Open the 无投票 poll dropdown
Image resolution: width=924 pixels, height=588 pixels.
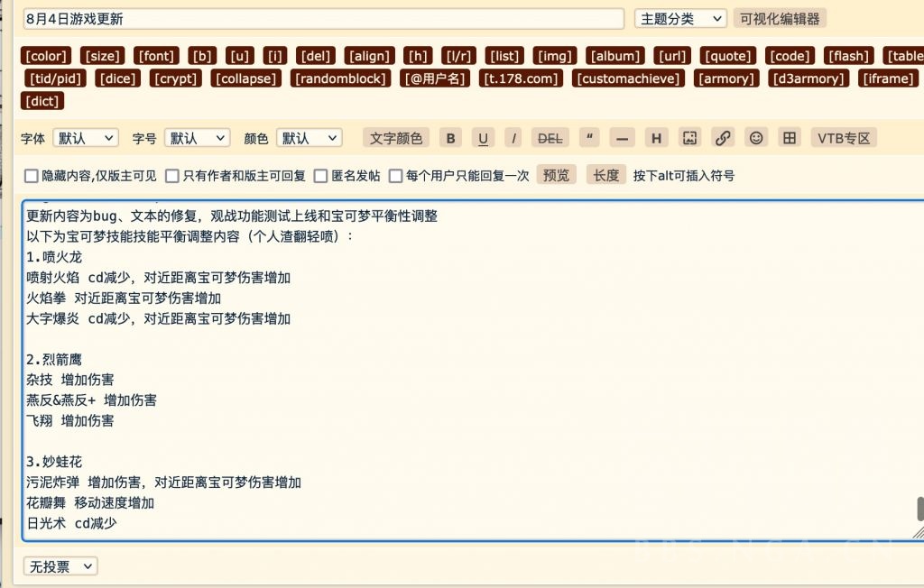60,565
